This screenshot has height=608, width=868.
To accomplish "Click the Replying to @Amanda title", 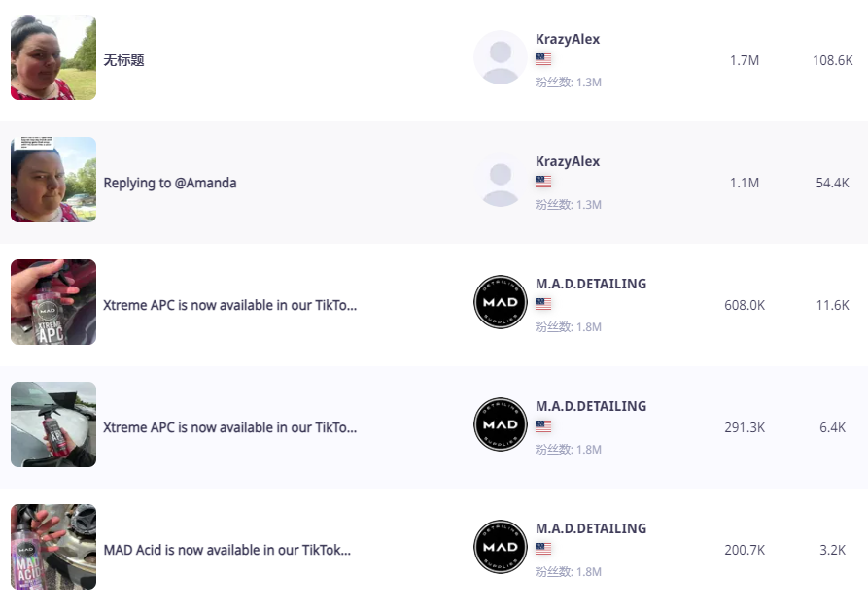I will point(170,184).
